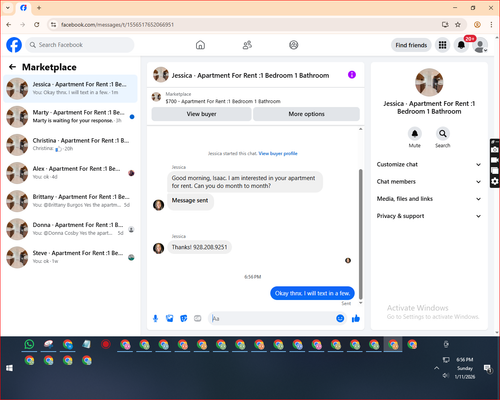500x400 pixels.
Task: Show hidden system tray icons
Action: (x=436, y=368)
